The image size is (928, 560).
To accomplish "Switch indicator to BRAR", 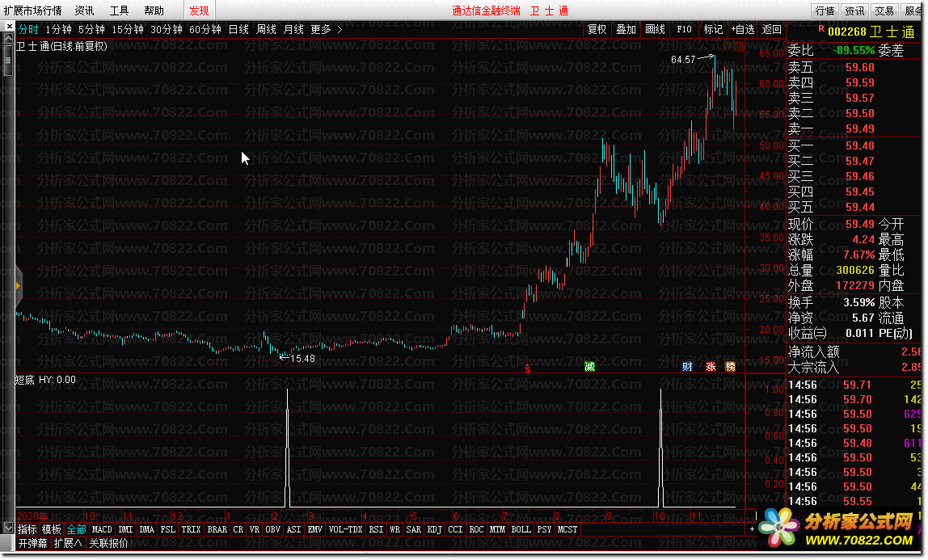I will pos(217,529).
